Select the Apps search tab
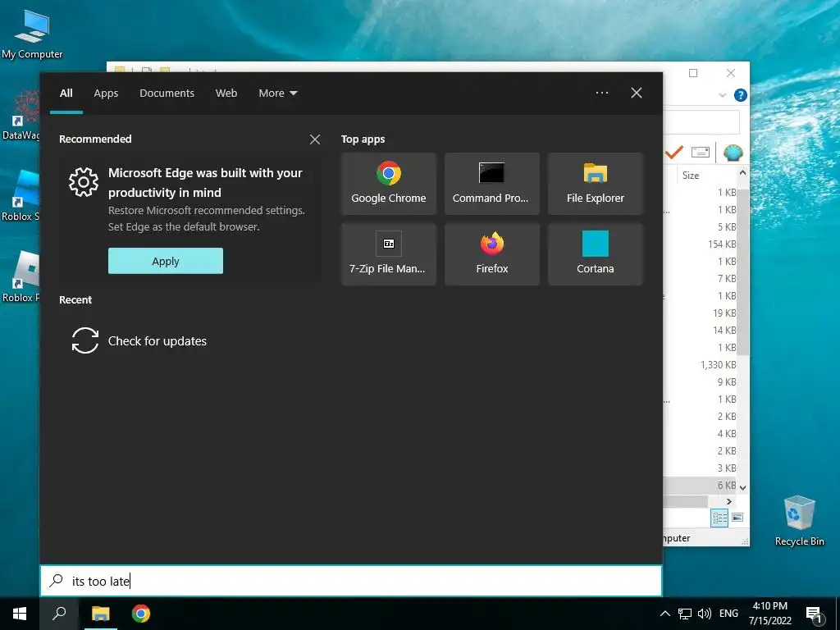The height and width of the screenshot is (630, 840). pos(106,94)
